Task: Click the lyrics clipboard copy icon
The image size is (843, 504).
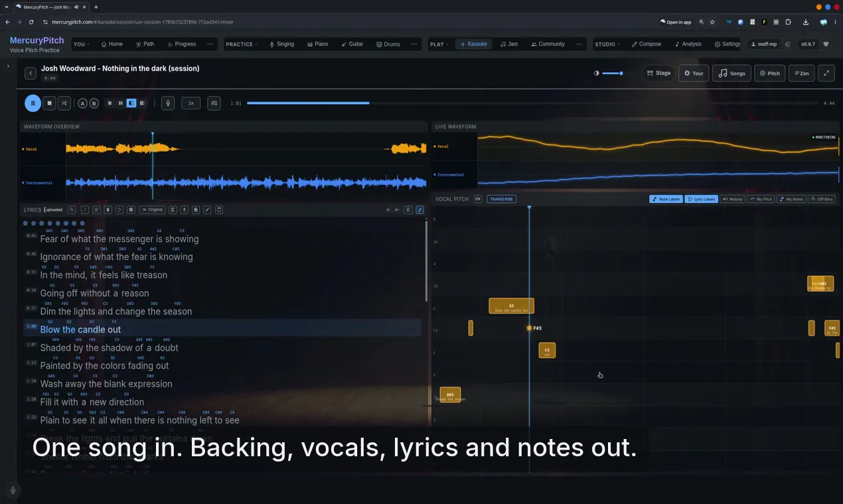Action: click(x=219, y=210)
